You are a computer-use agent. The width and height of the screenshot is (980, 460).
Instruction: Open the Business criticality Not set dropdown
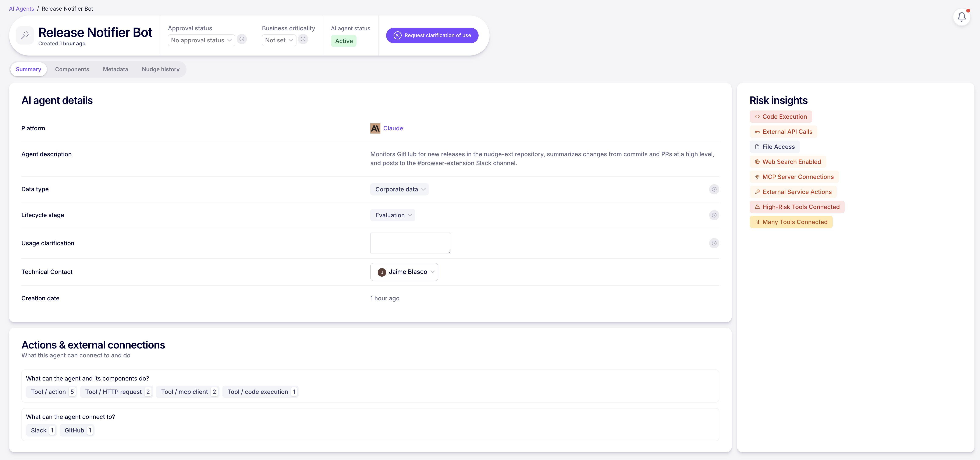click(278, 40)
